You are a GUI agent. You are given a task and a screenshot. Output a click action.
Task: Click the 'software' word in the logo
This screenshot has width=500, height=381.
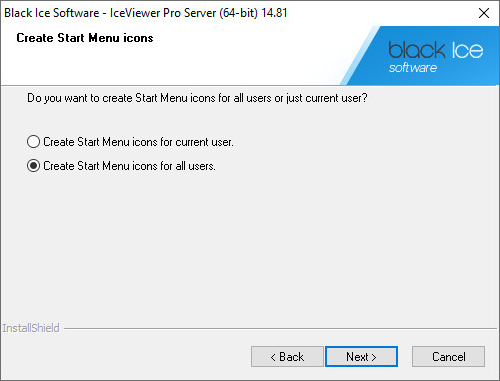point(413,68)
